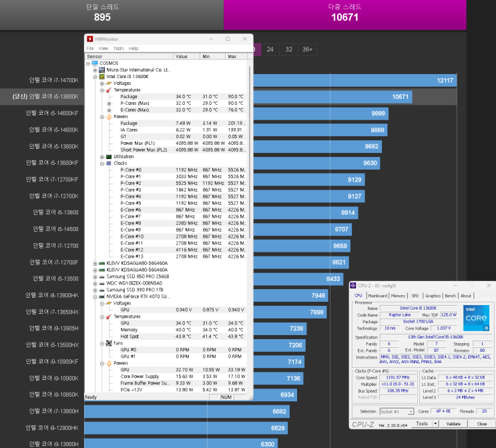Select the 32 thread filter button
This screenshot has height=448, width=496.
[x=288, y=49]
